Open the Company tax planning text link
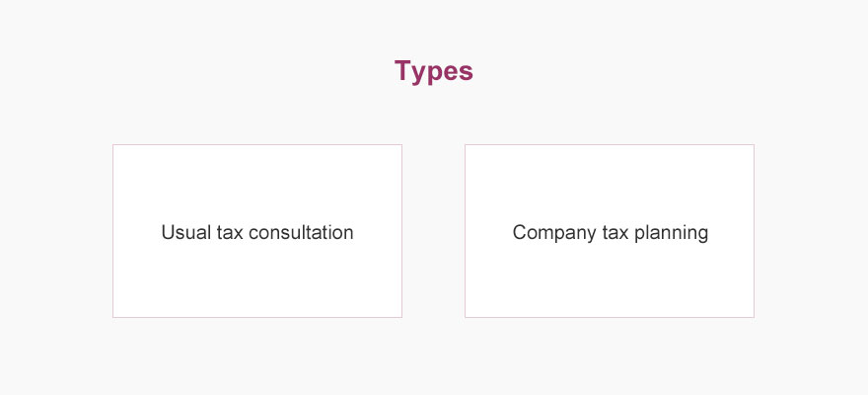This screenshot has height=395, width=868. pos(610,233)
